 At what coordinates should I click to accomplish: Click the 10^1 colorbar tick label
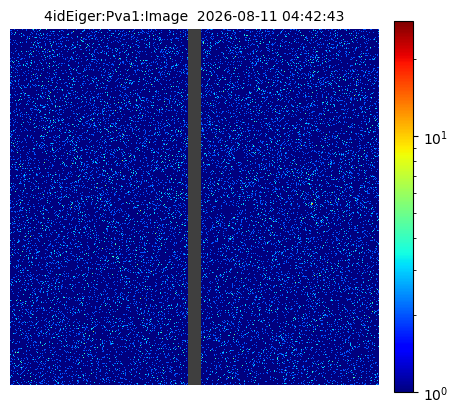coord(436,138)
